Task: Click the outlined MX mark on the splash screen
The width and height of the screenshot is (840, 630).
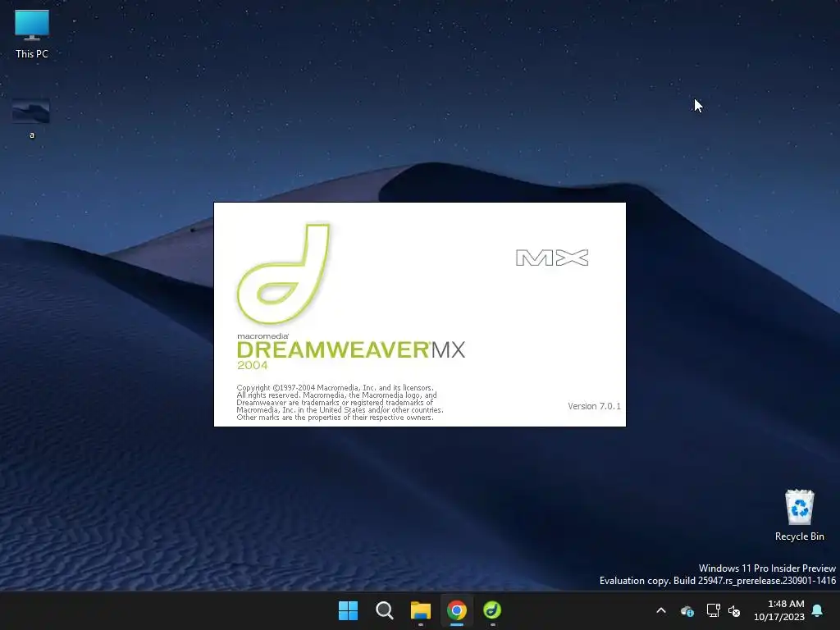Action: [552, 258]
